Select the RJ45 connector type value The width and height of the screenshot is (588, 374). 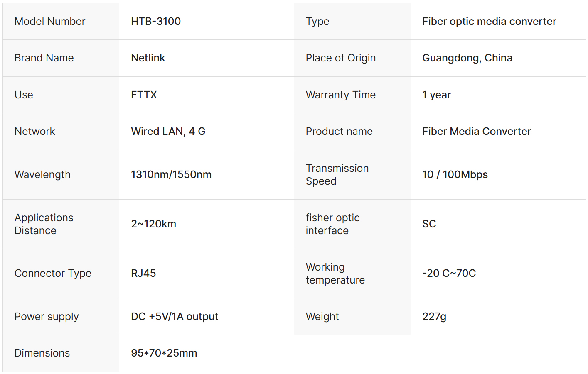pos(143,274)
